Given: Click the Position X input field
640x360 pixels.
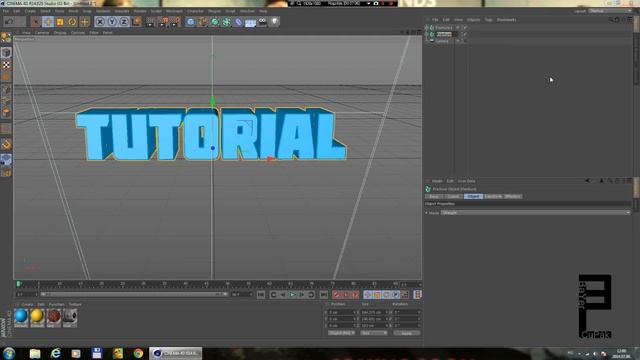Looking at the screenshot, I should coord(342,312).
